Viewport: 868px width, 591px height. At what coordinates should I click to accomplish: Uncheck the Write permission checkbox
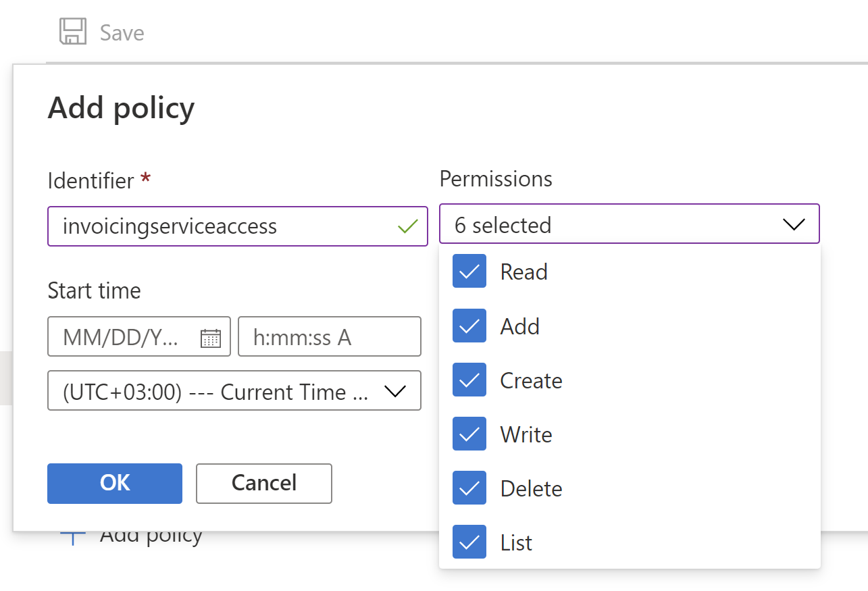[469, 434]
